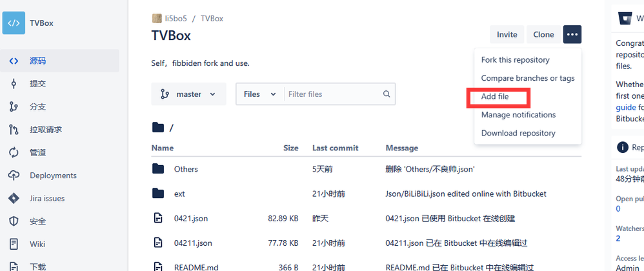Viewport: 644px width, 271px height.
Task: Open the open pull requests count 0
Action: [618, 209]
